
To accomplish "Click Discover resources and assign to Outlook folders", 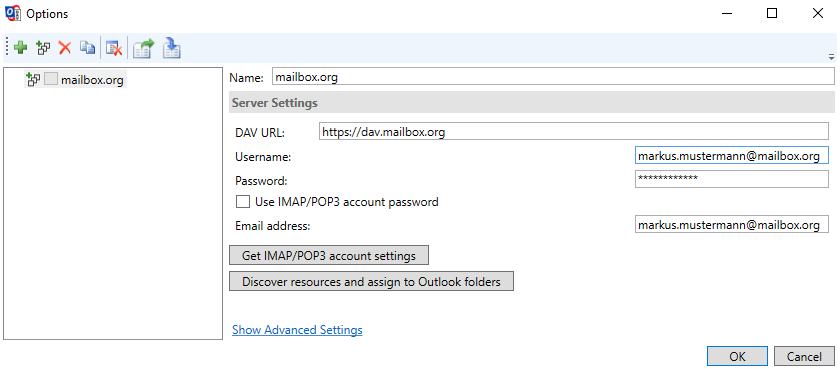I will point(371,281).
